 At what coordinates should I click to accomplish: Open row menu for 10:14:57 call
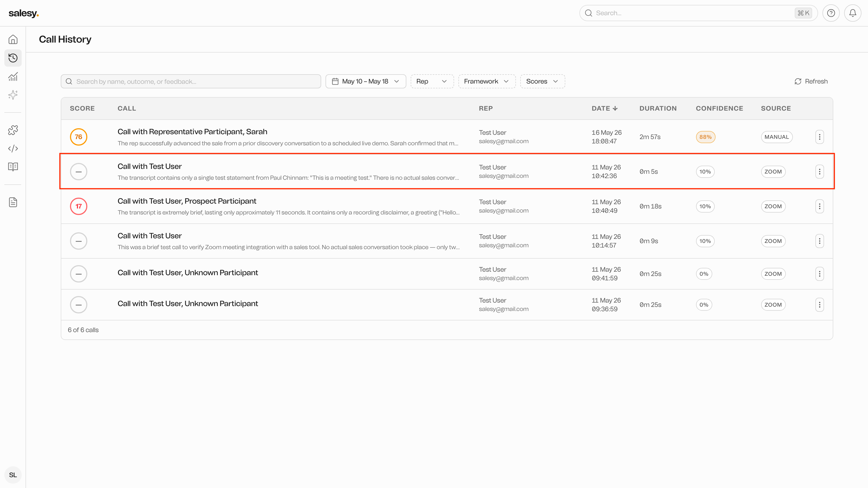819,241
